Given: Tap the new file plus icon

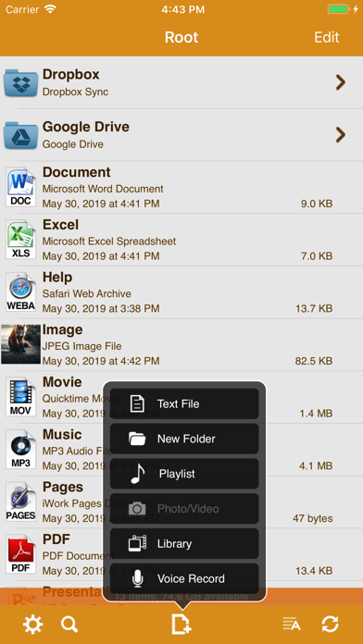Looking at the screenshot, I should tap(181, 625).
